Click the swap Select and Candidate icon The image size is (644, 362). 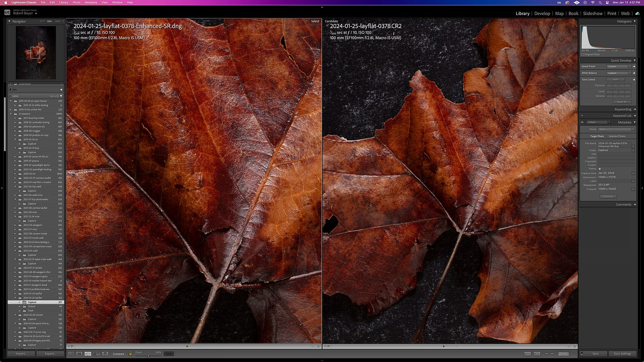click(527, 354)
